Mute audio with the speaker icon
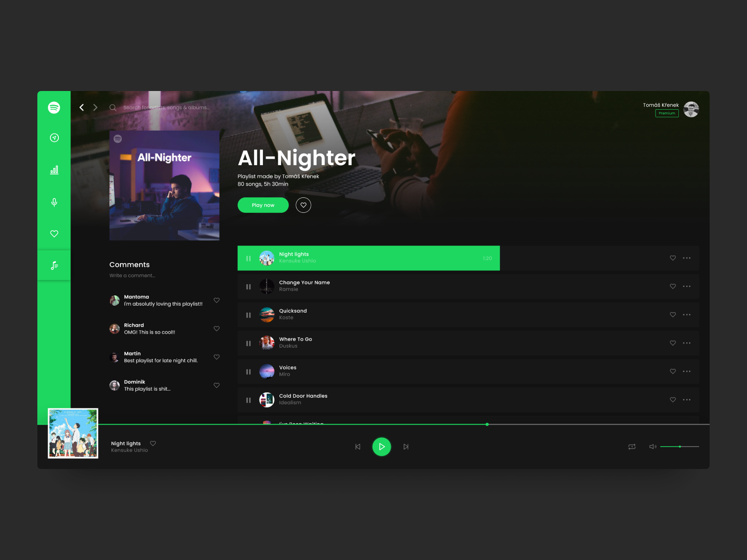Image resolution: width=747 pixels, height=560 pixels. point(652,447)
